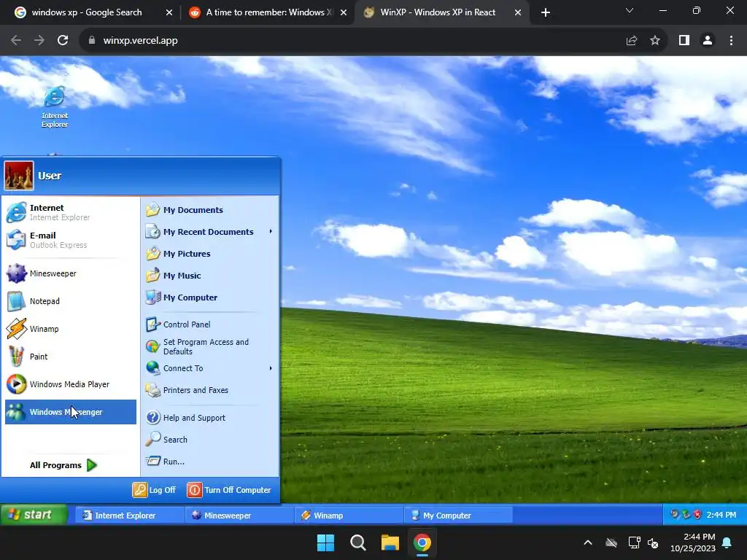Open File Explorer from taskbar
The image size is (747, 560).
(x=390, y=542)
